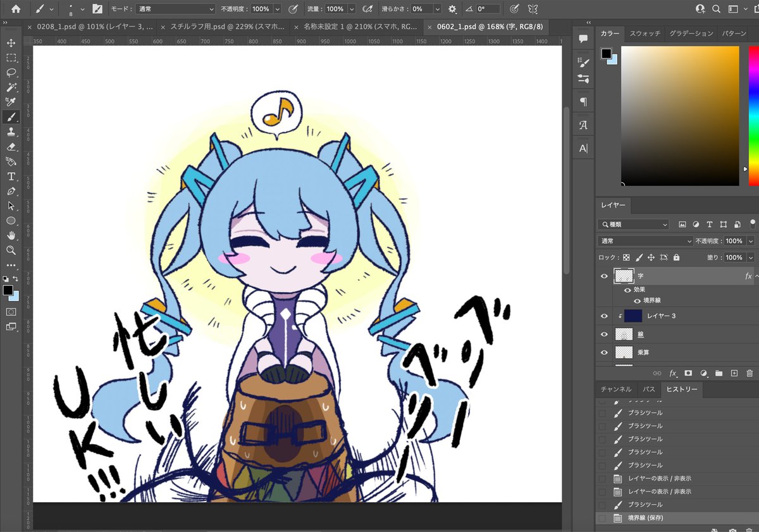Switch to the パス tab
This screenshot has width=759, height=532.
click(x=649, y=389)
